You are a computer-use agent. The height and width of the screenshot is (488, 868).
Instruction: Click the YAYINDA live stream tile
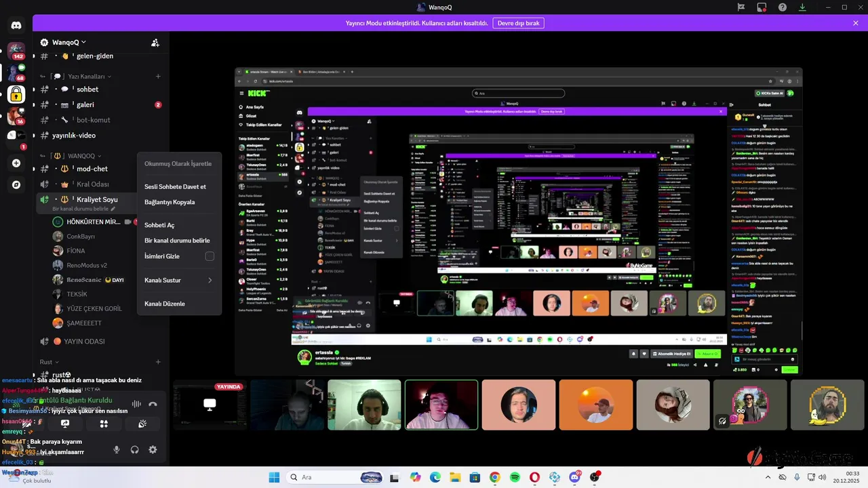click(x=210, y=405)
